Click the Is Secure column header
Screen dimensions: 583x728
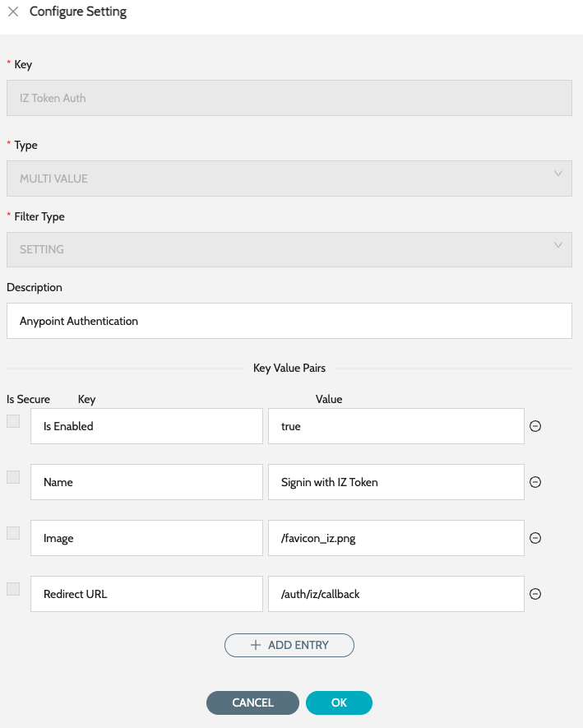click(x=28, y=399)
